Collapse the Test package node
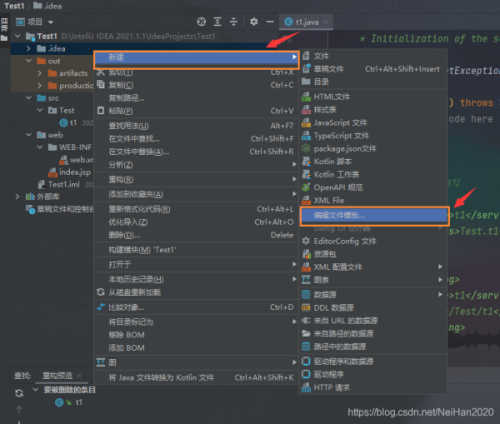 40,110
